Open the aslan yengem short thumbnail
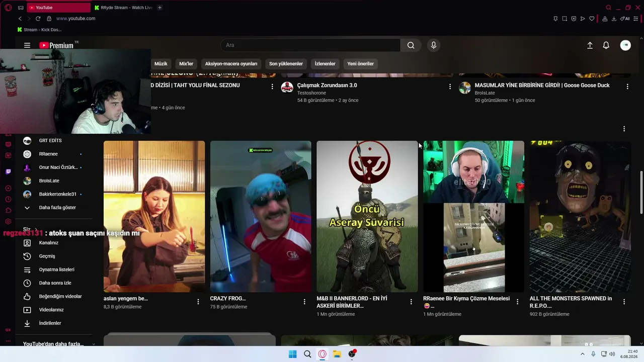 pos(154,216)
